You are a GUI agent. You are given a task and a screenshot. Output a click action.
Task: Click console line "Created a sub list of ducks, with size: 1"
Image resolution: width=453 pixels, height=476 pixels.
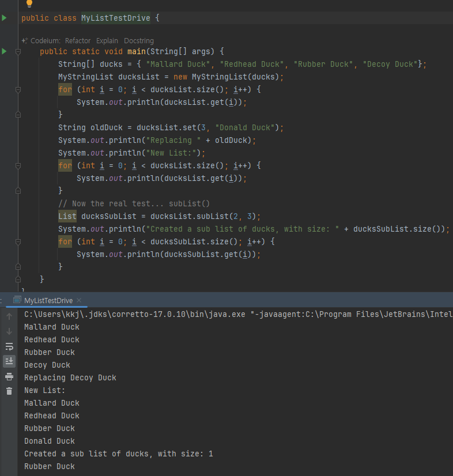point(119,454)
